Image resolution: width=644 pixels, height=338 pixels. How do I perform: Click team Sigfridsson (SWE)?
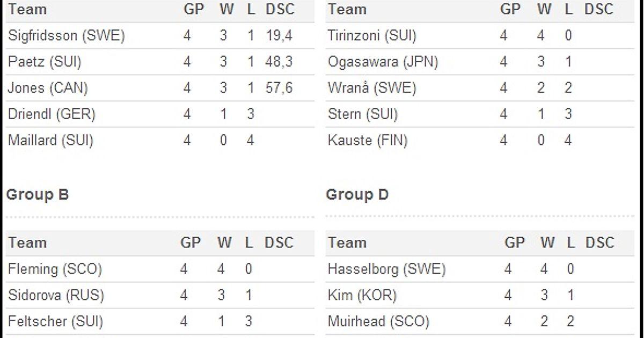[x=67, y=36]
